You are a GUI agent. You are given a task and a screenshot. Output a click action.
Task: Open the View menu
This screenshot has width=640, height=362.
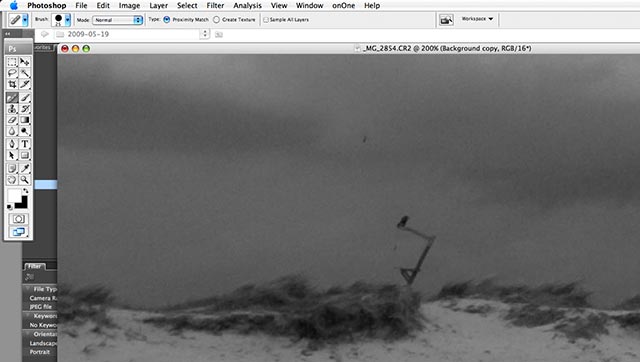point(279,6)
